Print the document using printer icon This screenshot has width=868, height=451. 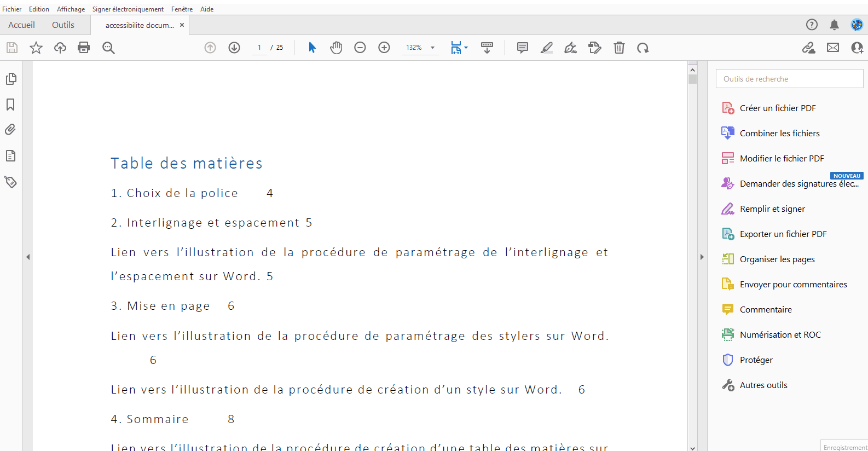[84, 48]
